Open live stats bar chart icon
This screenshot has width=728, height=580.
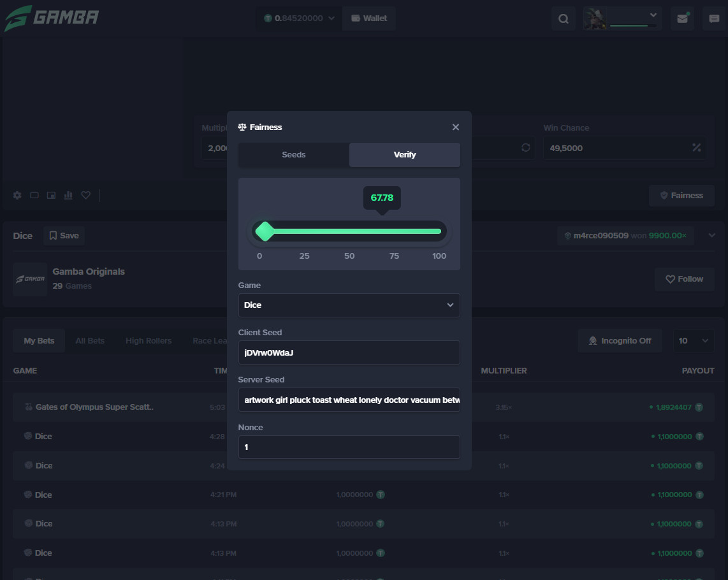click(68, 196)
